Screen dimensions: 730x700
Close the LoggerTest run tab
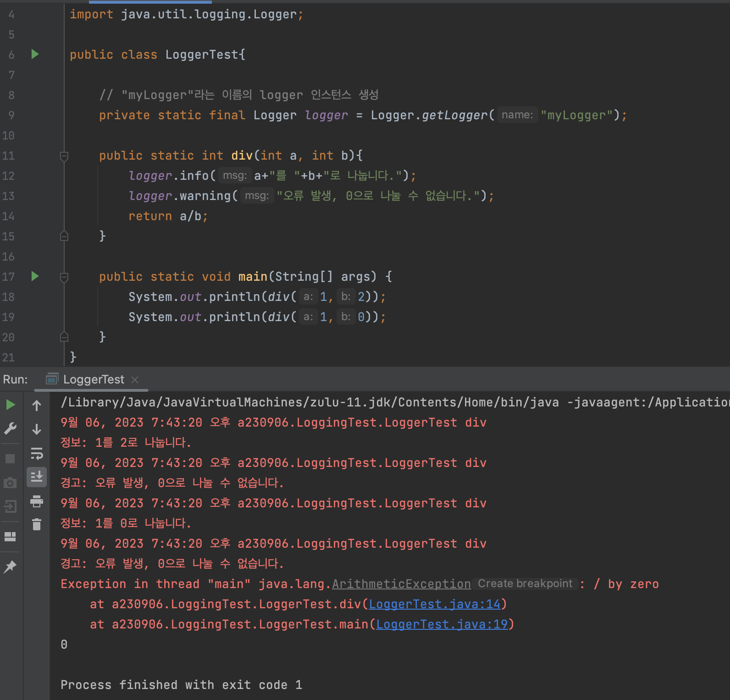point(135,379)
